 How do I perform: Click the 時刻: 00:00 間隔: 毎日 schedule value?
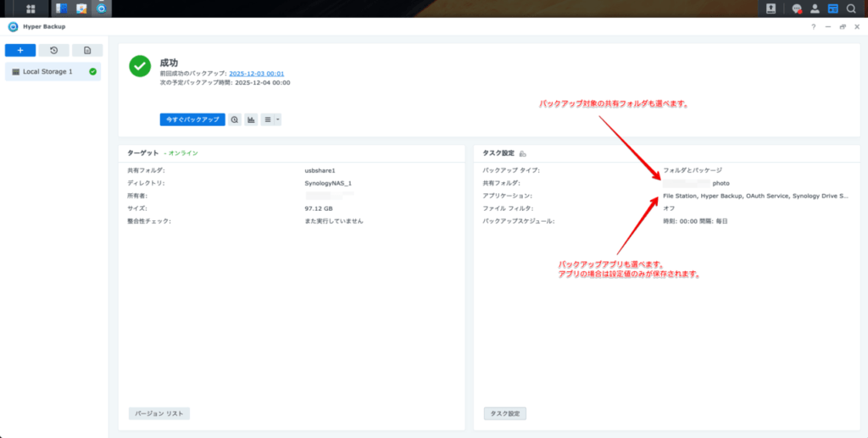coord(695,221)
